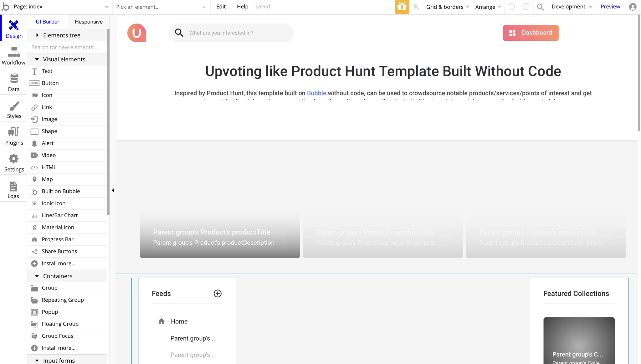Go to the Styles section

pyautogui.click(x=14, y=110)
